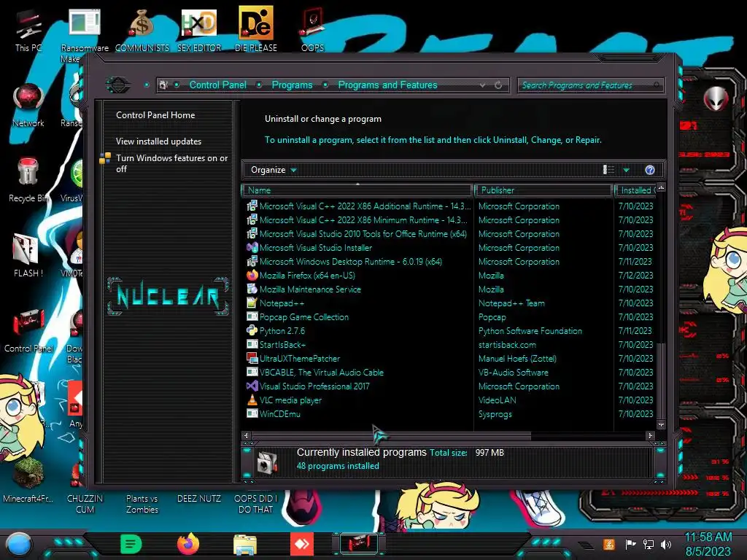Click the Alienware head icon at right
This screenshot has height=560, width=747.
click(x=716, y=99)
